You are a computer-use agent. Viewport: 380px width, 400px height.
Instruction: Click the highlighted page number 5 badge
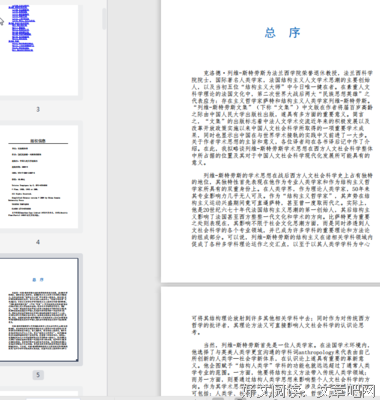click(x=38, y=375)
